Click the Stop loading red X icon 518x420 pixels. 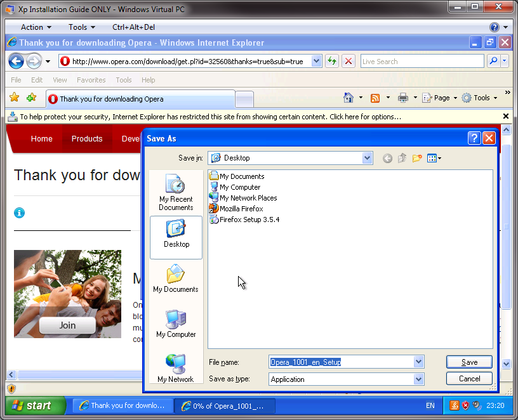[x=349, y=61]
